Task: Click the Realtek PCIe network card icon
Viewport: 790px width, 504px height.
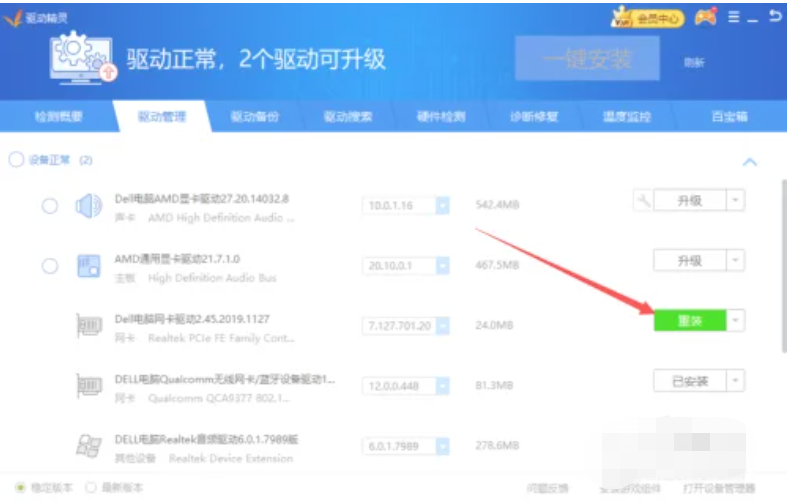Action: (91, 326)
